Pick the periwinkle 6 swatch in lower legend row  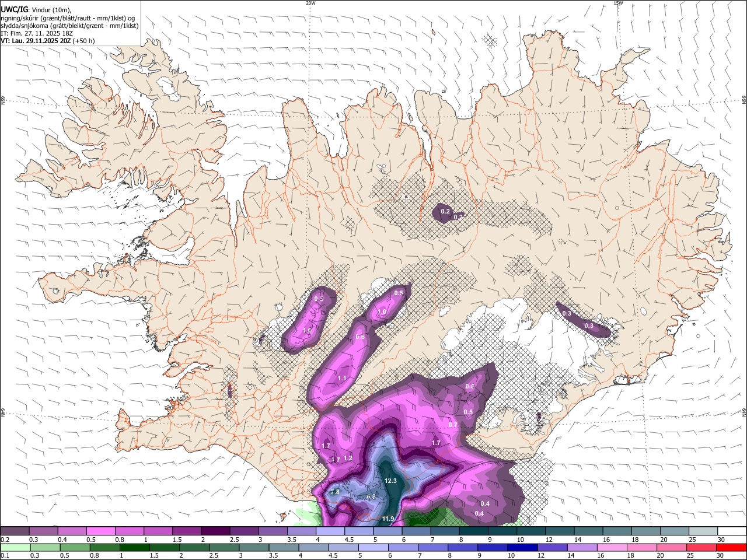403,547
